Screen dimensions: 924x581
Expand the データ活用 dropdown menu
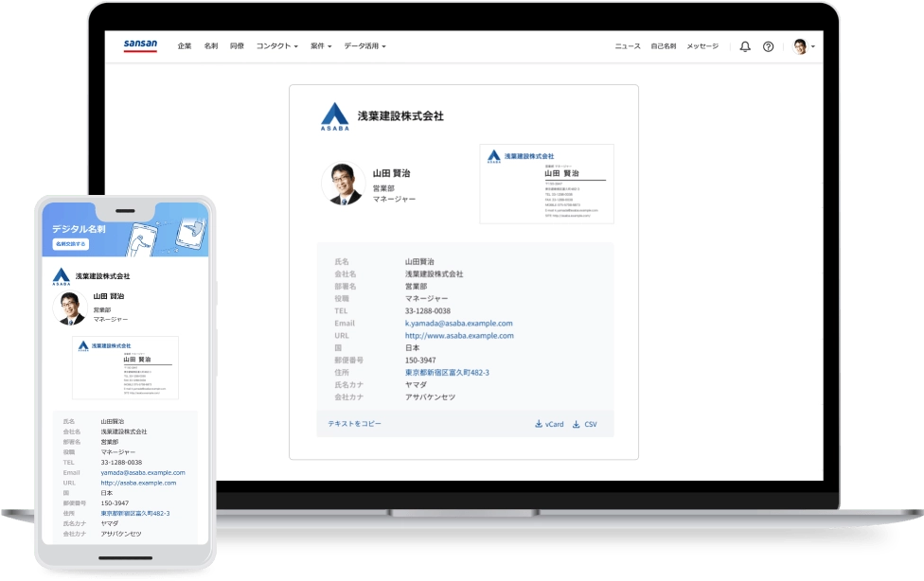pyautogui.click(x=364, y=46)
